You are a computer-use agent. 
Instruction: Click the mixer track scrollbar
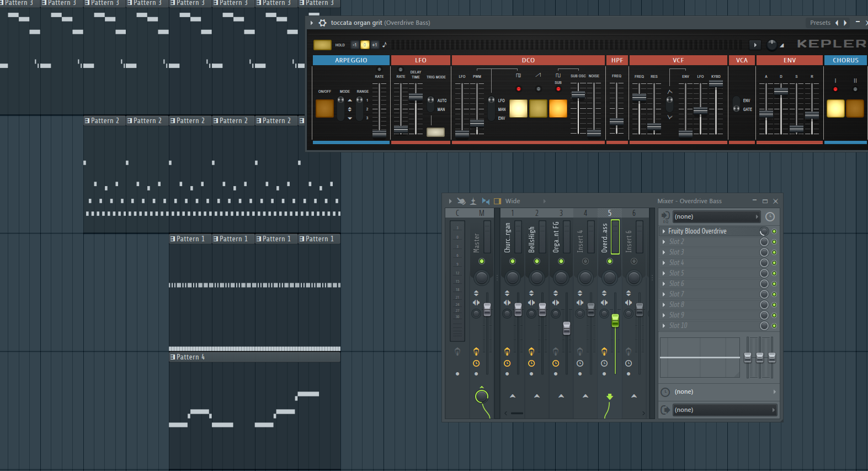(516, 413)
